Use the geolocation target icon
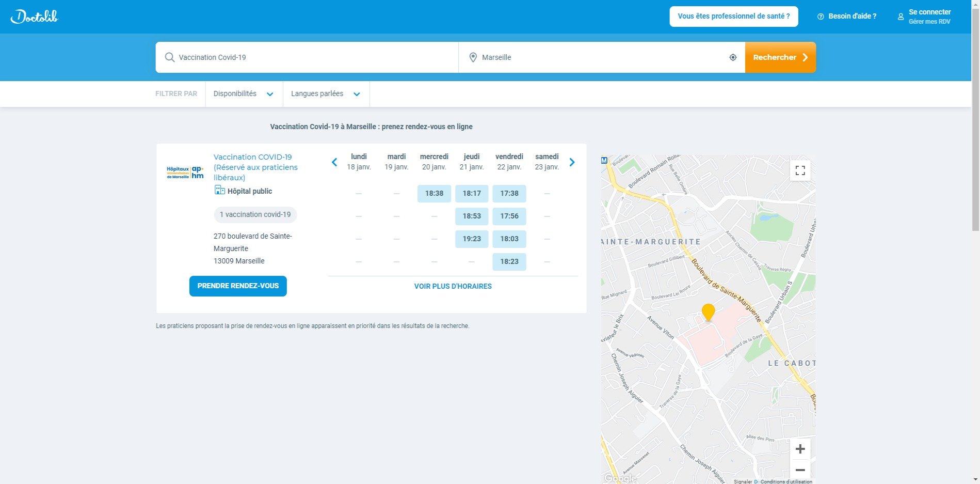The image size is (980, 484). pyautogui.click(x=733, y=57)
